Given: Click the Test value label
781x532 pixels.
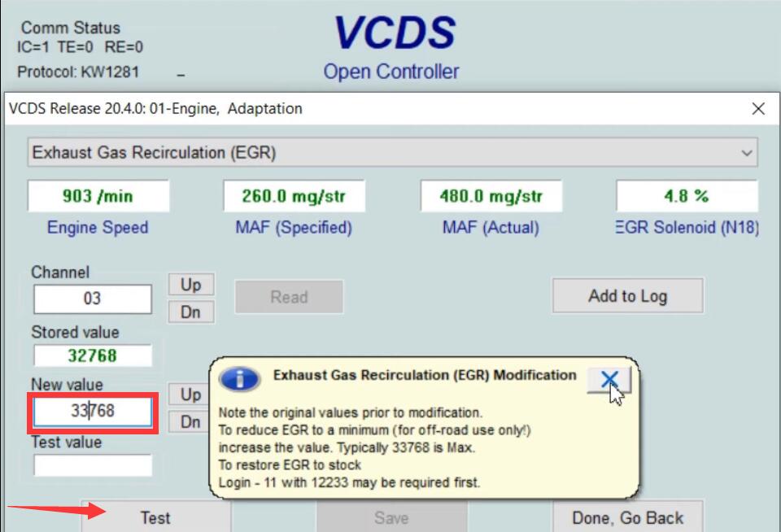Looking at the screenshot, I should (67, 443).
